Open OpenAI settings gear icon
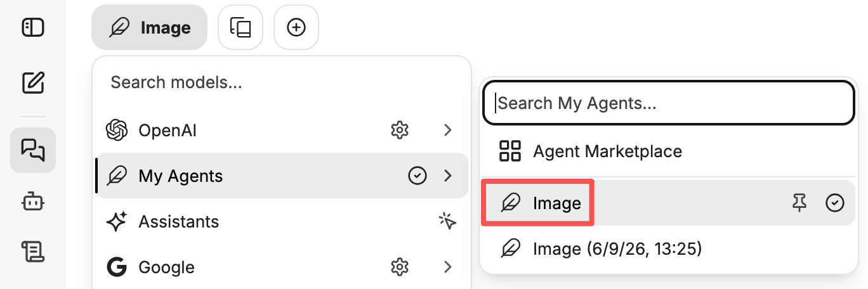Image resolution: width=868 pixels, height=289 pixels. (x=399, y=131)
